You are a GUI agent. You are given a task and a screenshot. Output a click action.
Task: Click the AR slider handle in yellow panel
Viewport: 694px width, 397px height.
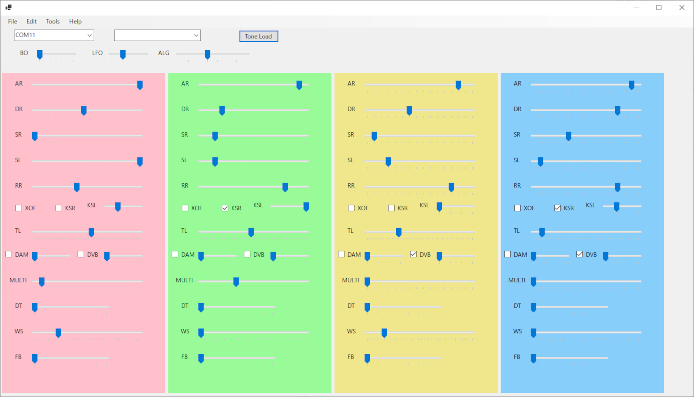pyautogui.click(x=459, y=85)
